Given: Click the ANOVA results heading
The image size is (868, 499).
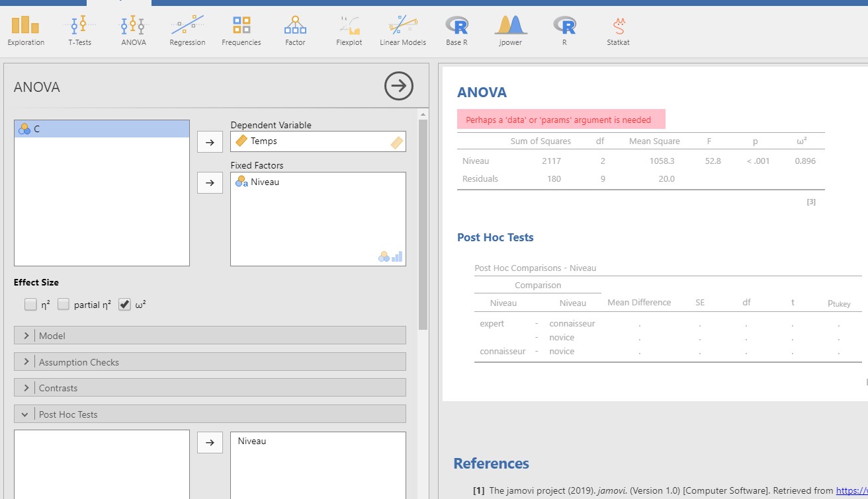Looking at the screenshot, I should [x=482, y=93].
